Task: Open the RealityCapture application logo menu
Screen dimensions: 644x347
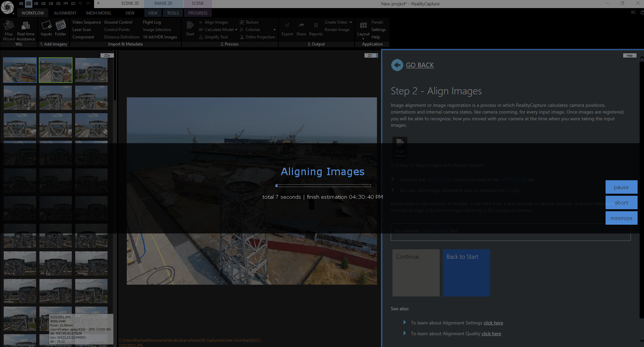Action: tap(7, 7)
